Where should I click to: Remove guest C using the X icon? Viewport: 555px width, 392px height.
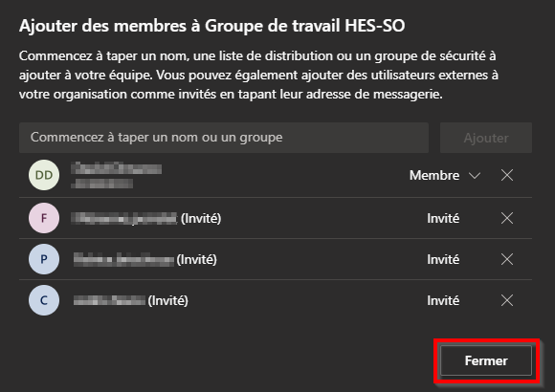click(x=507, y=300)
